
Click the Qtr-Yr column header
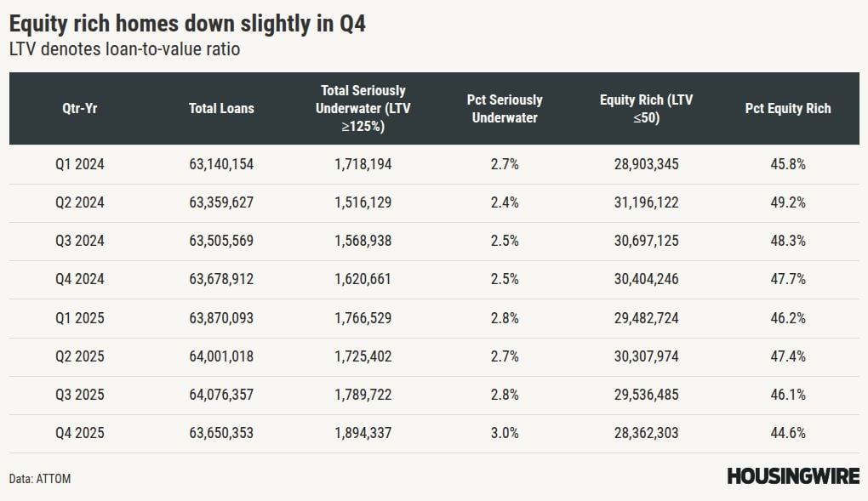(79, 108)
